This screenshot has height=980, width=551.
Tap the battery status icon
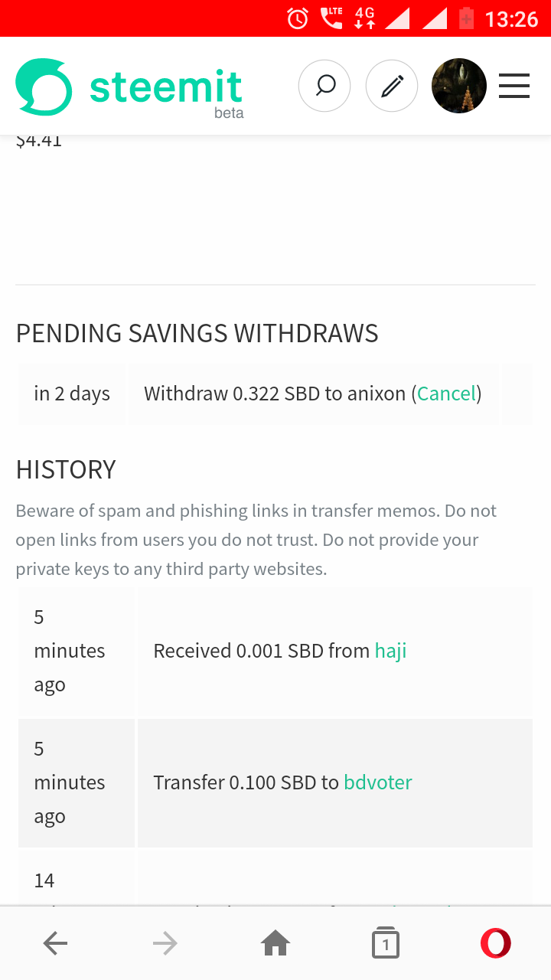pos(466,18)
